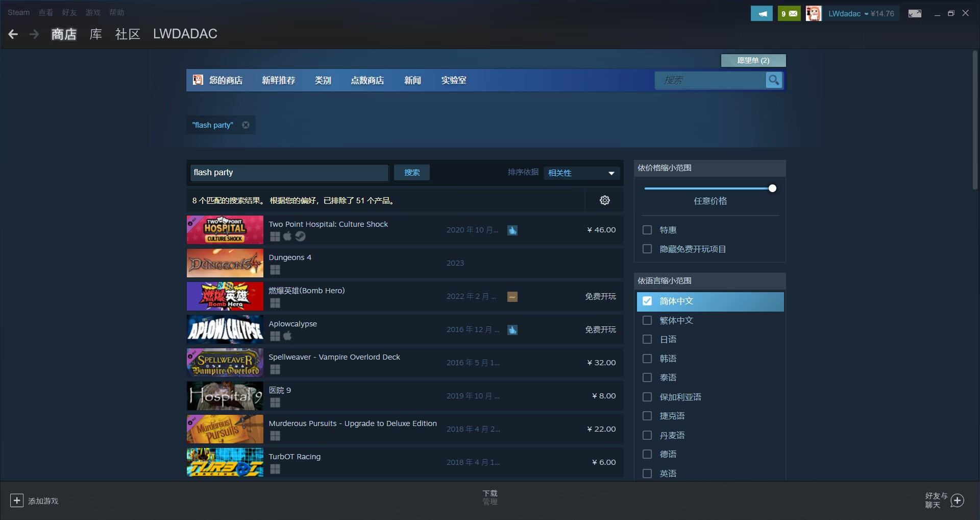Check the 捷克语 language filter

(647, 416)
